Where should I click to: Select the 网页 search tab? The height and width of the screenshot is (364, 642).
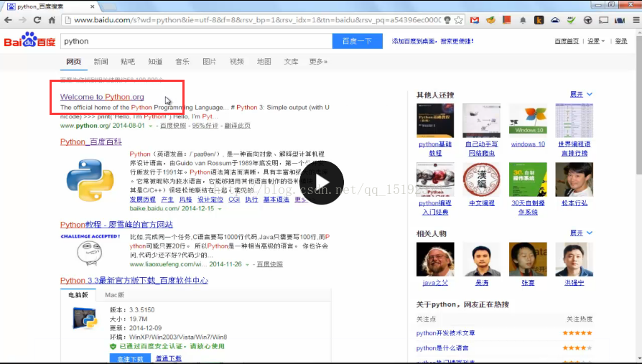click(x=74, y=62)
